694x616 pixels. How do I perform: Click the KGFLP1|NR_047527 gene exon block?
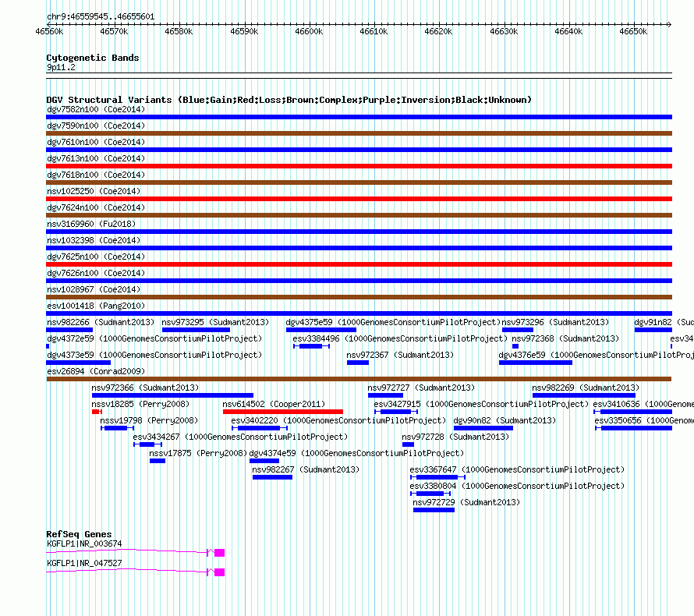click(220, 572)
